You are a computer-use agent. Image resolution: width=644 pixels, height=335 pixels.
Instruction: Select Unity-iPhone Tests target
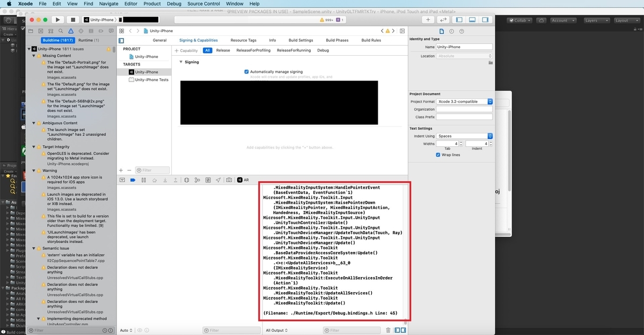pos(148,80)
